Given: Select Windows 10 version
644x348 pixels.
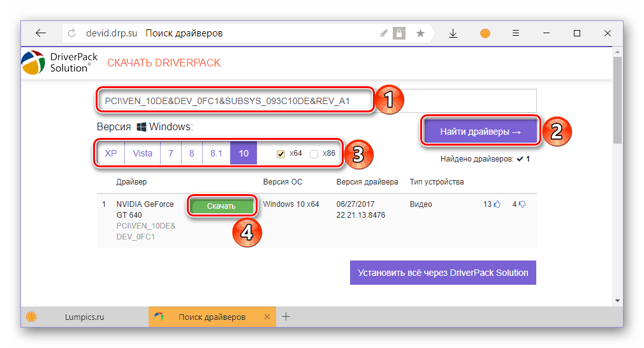Looking at the screenshot, I should point(244,153).
